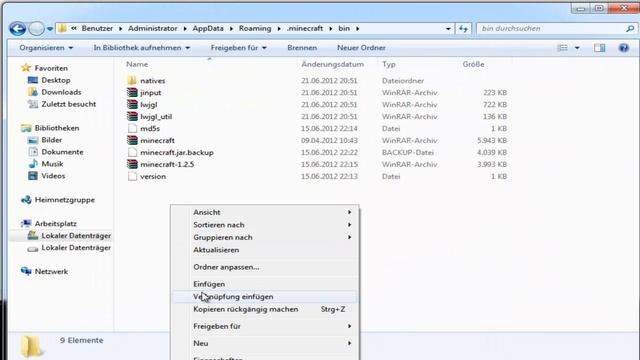Click the Videos library icon
The image size is (640, 360).
tap(33, 176)
